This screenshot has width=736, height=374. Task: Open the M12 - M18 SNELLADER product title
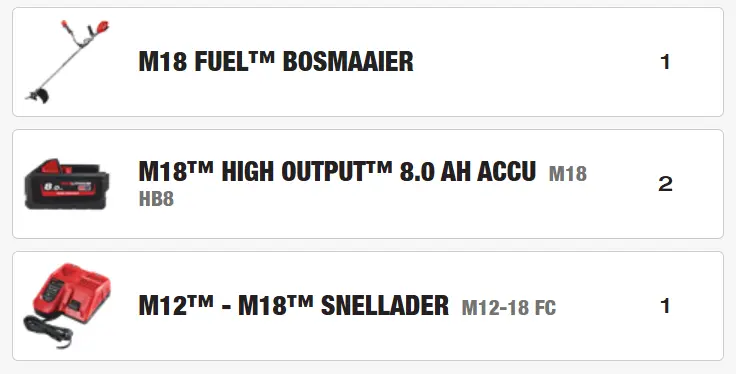tap(293, 305)
